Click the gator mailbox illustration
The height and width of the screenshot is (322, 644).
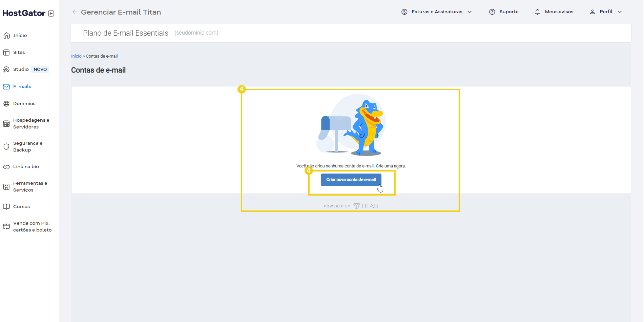point(351,125)
